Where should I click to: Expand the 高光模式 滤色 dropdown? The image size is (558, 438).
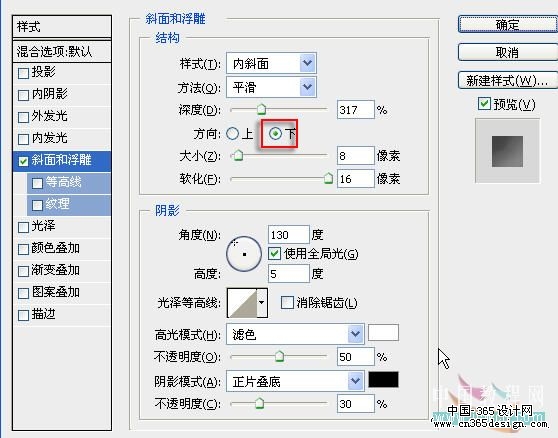tap(295, 334)
